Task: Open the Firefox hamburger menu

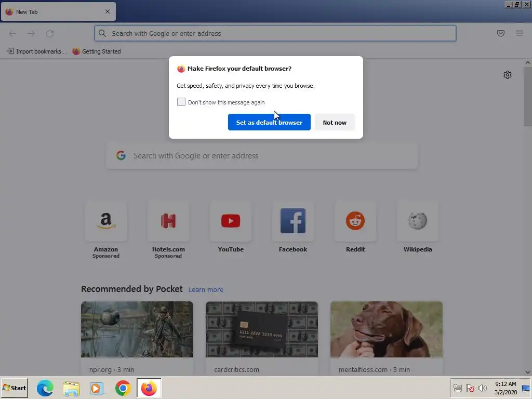Action: (519, 33)
